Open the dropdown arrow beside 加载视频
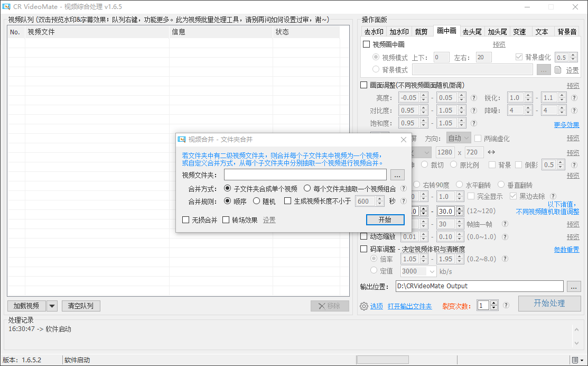 52,306
